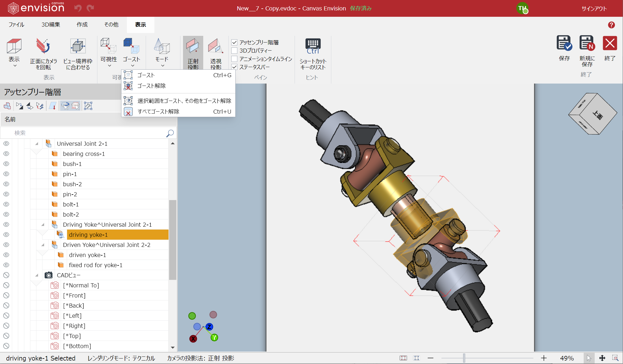Open the 3D編集 ribbon tab
The width and height of the screenshot is (623, 364).
(x=51, y=25)
